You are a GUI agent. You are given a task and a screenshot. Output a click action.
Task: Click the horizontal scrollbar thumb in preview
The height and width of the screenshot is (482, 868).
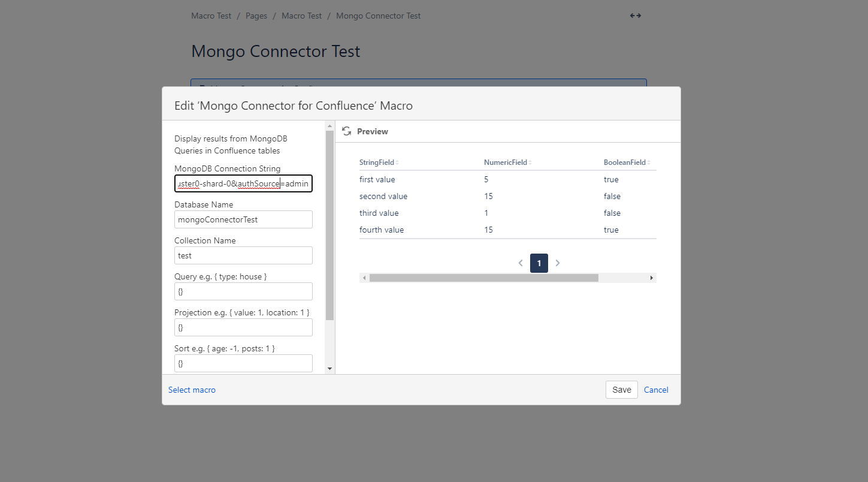(484, 278)
